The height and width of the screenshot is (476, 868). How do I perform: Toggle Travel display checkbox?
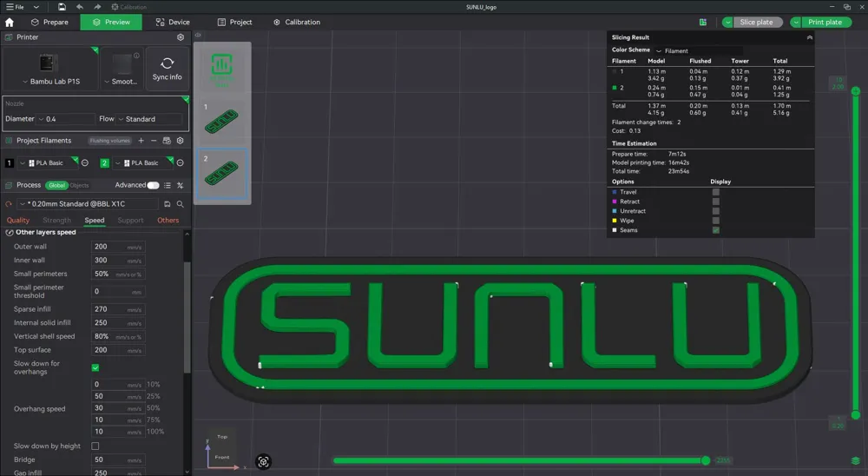point(716,192)
